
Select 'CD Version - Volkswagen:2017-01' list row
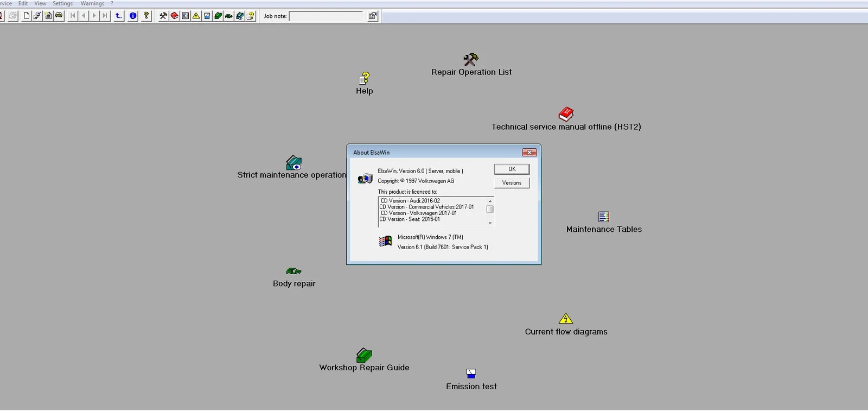pos(418,213)
